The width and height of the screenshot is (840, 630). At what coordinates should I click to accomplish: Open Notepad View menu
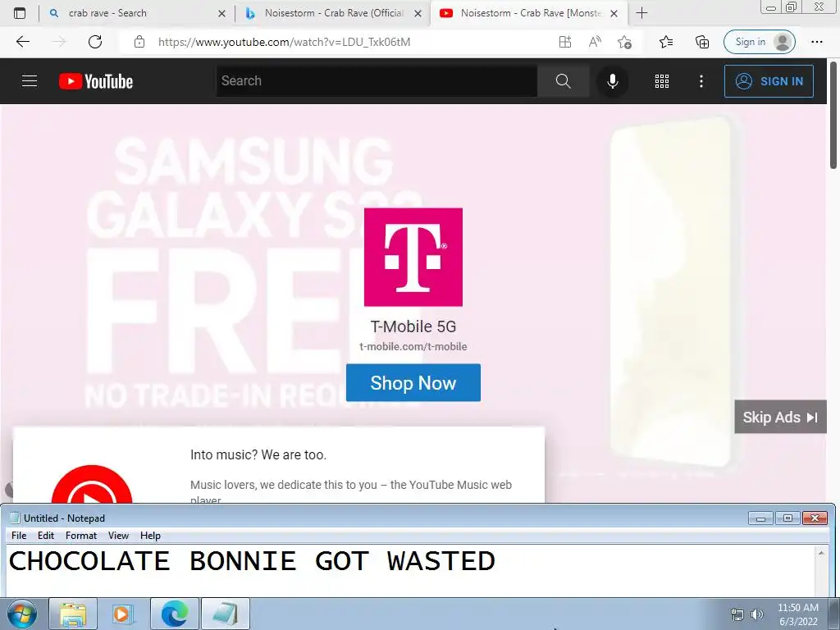click(118, 535)
